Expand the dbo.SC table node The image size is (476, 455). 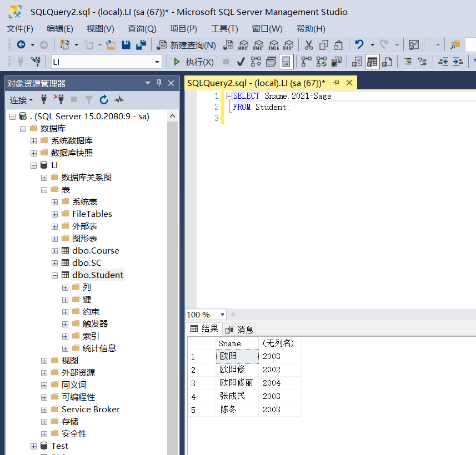[x=54, y=264]
